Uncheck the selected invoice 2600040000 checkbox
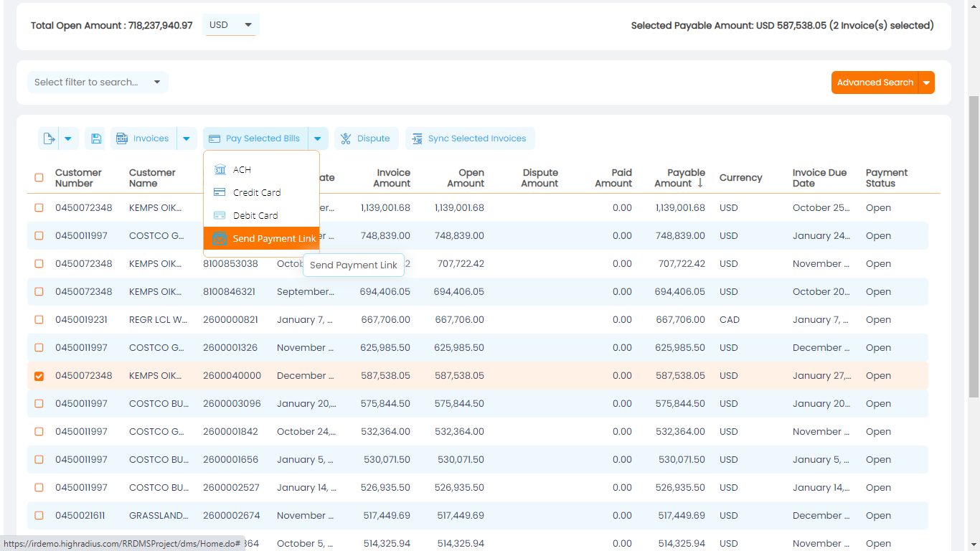980x551 pixels. pos(39,375)
